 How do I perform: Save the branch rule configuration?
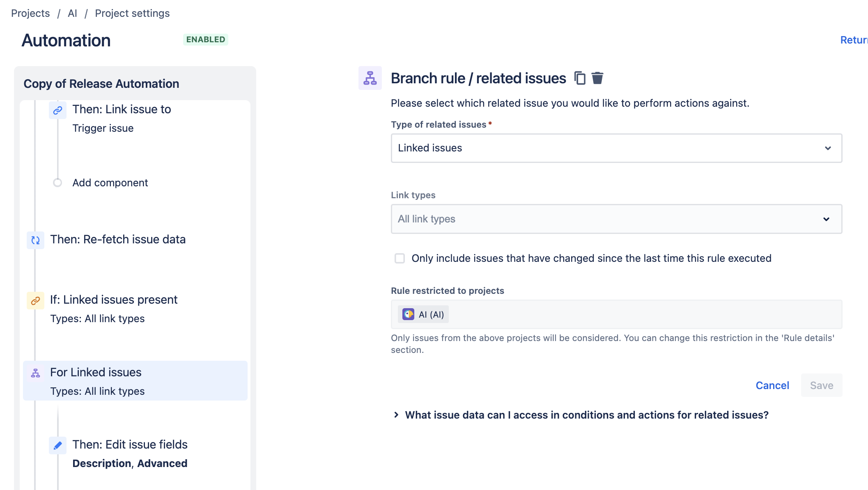point(822,385)
